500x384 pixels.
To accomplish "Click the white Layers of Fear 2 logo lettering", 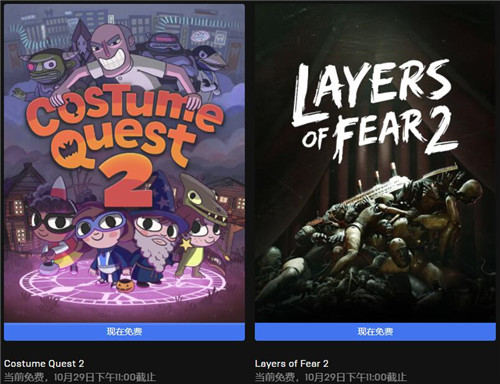I will click(373, 108).
